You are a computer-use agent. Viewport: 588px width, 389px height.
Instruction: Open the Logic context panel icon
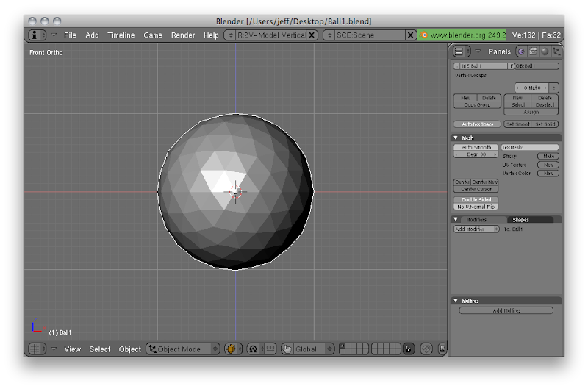point(521,51)
